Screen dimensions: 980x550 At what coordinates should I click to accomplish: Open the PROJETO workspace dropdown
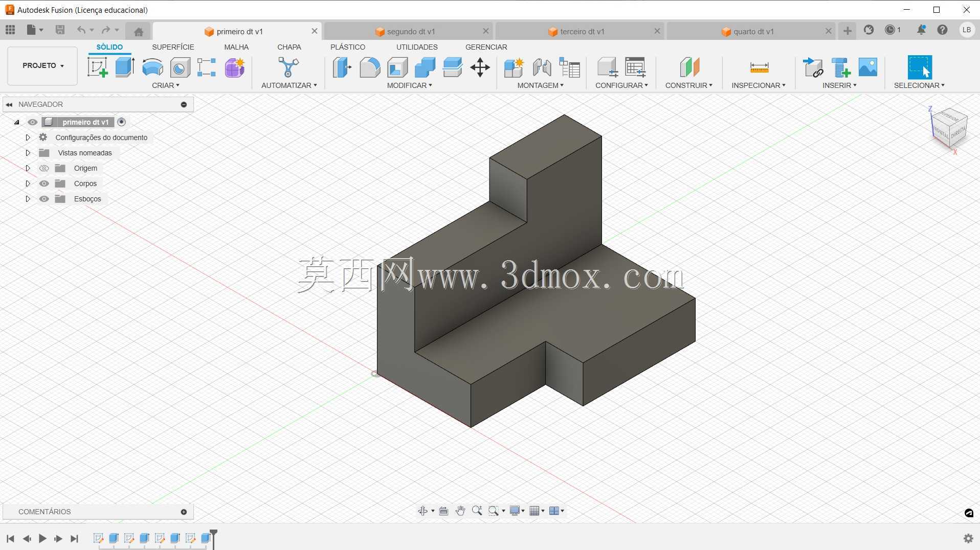click(42, 66)
